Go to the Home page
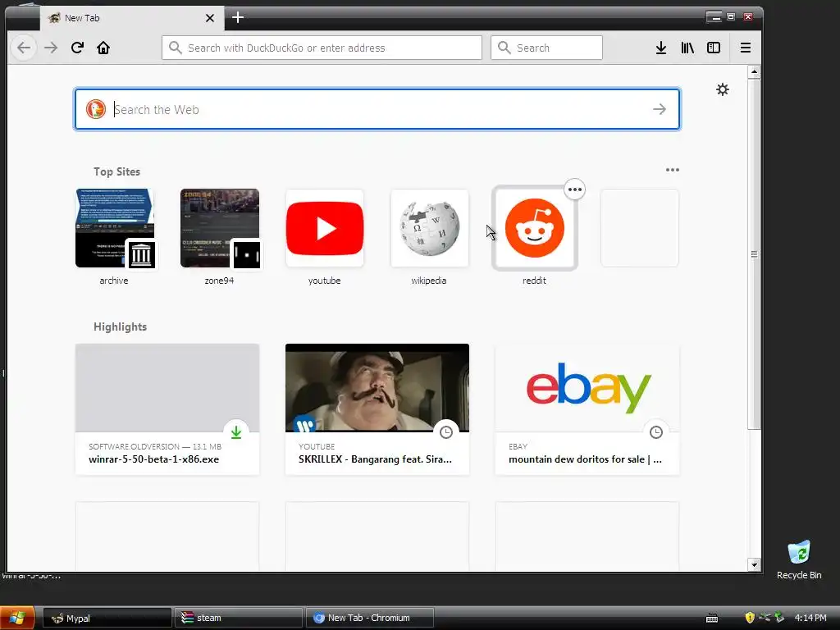Viewport: 840px width, 630px height. coord(103,48)
